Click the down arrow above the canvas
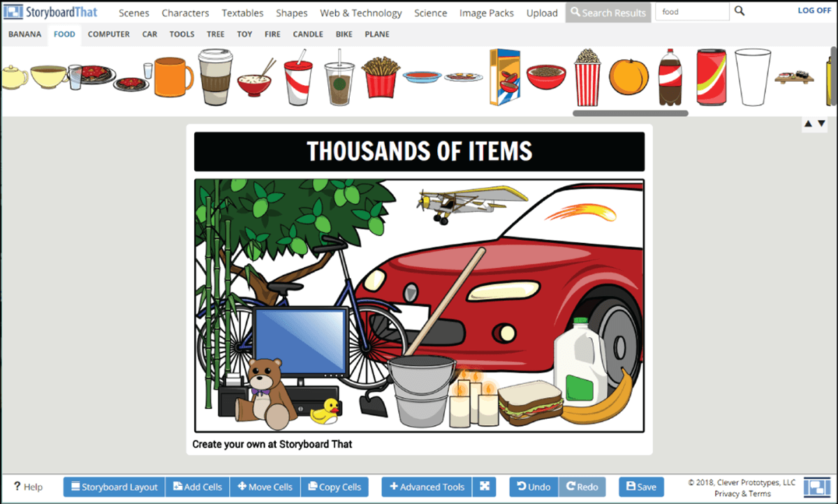 point(821,124)
